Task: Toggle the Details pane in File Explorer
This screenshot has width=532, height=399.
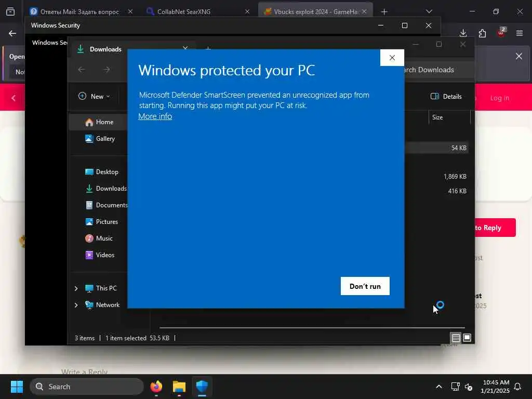Action: [x=446, y=96]
